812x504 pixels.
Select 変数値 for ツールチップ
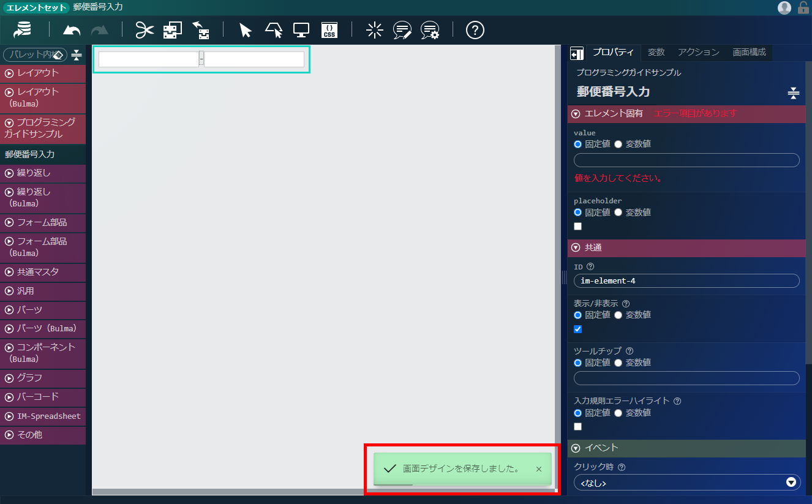618,363
